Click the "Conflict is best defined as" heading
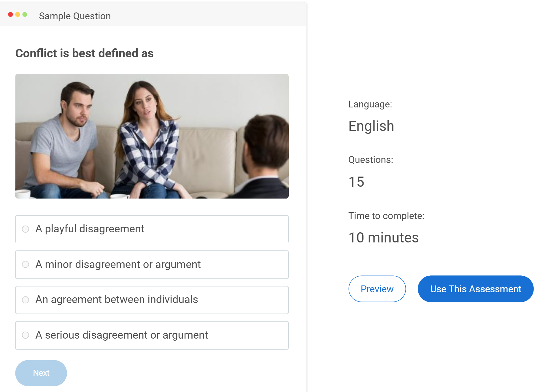543x392 pixels. [84, 53]
